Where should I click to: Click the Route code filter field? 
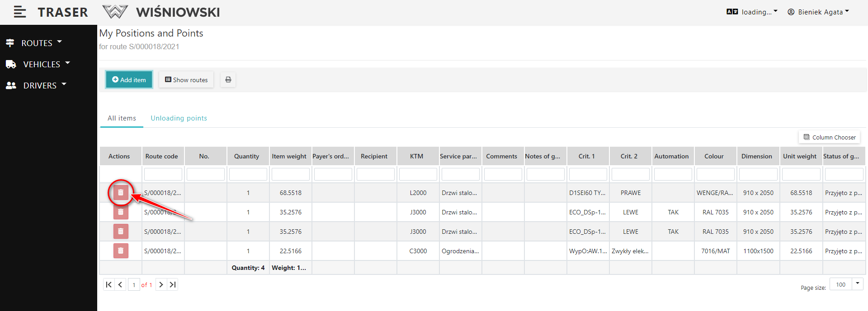pyautogui.click(x=163, y=174)
